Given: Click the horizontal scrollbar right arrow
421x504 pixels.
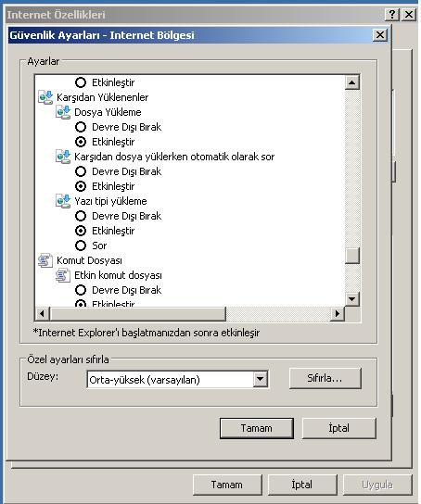Looking at the screenshot, I should coord(337,313).
